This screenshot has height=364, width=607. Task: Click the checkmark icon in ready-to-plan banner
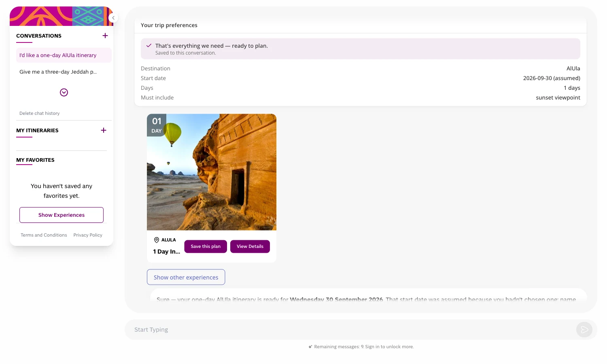[x=149, y=46]
